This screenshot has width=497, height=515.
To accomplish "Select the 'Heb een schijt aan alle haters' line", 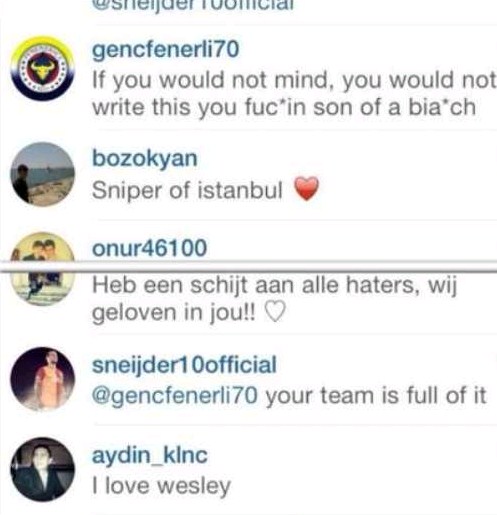I will click(274, 286).
